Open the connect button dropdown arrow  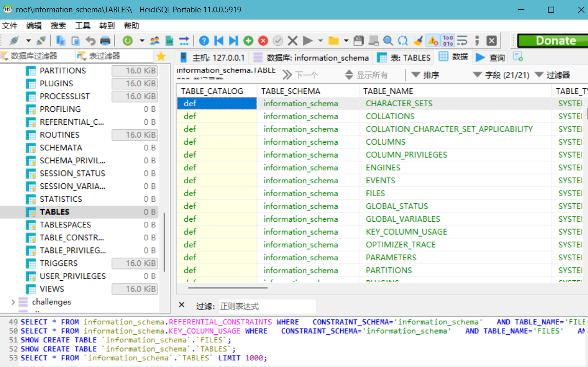[28, 41]
